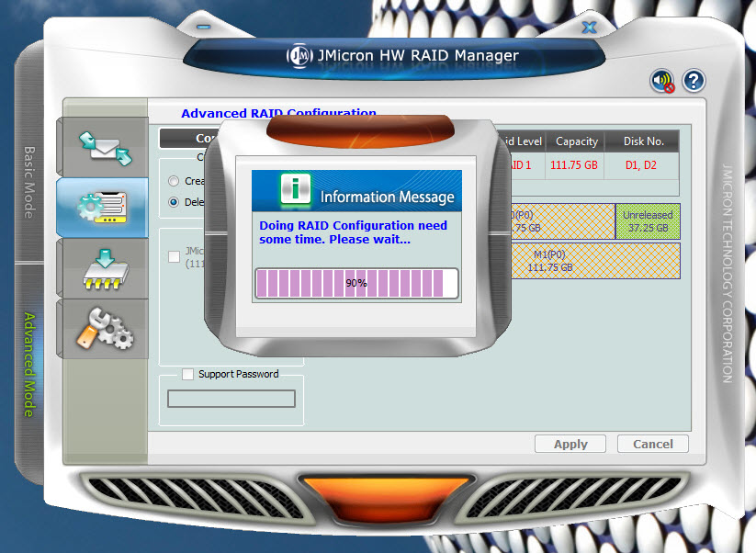Screen dimensions: 756x553
Task: Open the firmware update chip icon
Action: (x=105, y=269)
